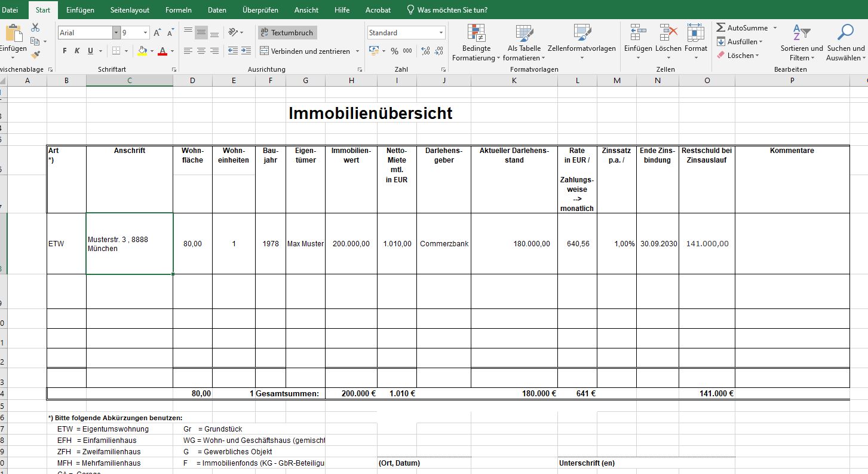Apply the yellow fill color bucket
This screenshot has height=474, width=868.
point(142,51)
